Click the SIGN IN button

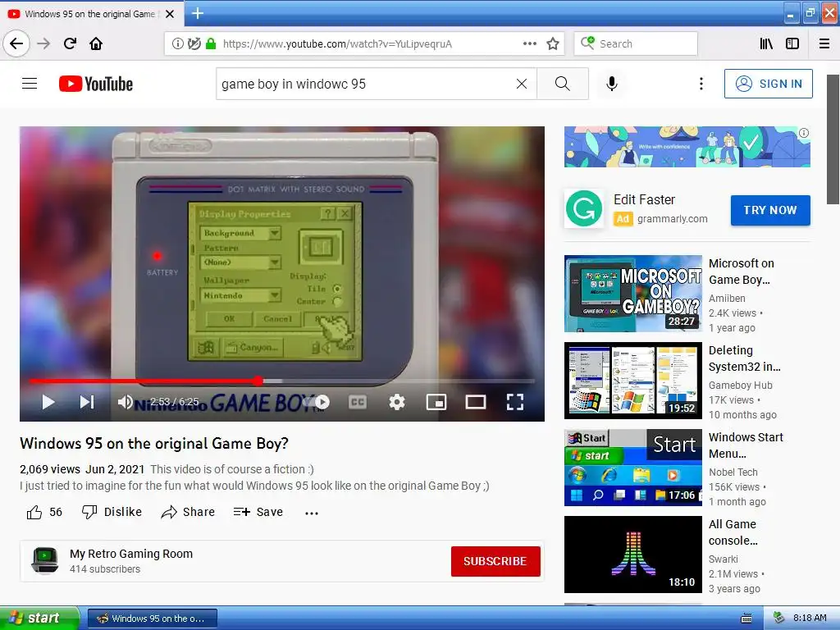[768, 84]
